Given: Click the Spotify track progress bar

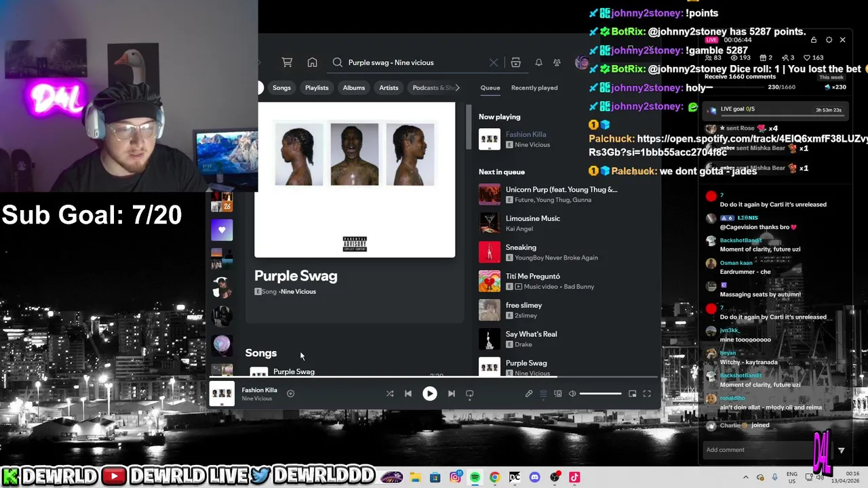Looking at the screenshot, I should [x=434, y=376].
